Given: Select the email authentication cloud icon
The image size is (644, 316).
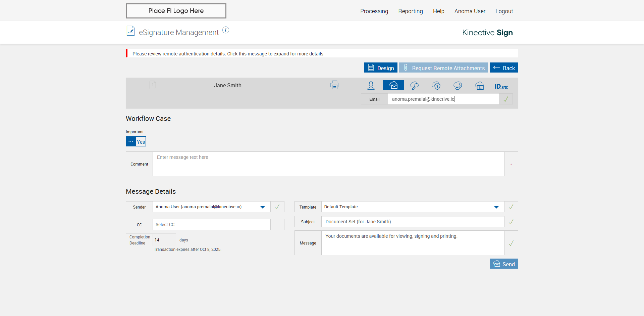Looking at the screenshot, I should click(x=393, y=85).
